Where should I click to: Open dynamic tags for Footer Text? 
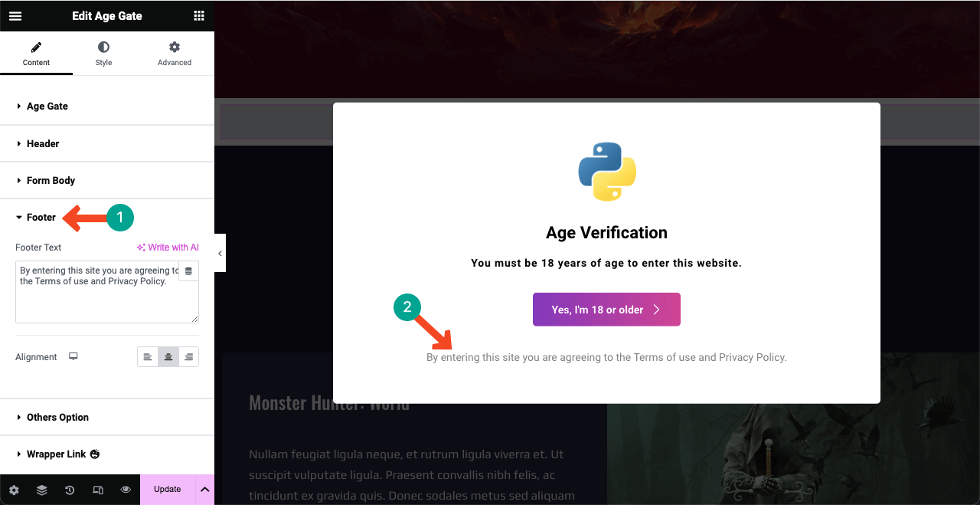pos(188,271)
